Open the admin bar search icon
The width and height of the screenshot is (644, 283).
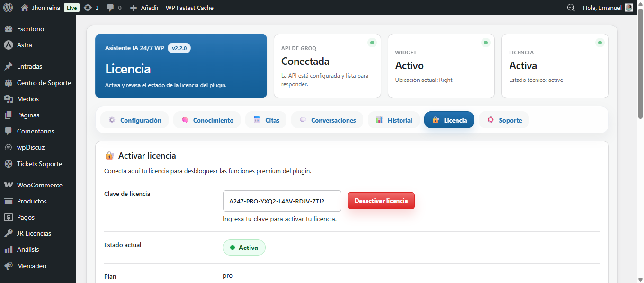pyautogui.click(x=571, y=8)
